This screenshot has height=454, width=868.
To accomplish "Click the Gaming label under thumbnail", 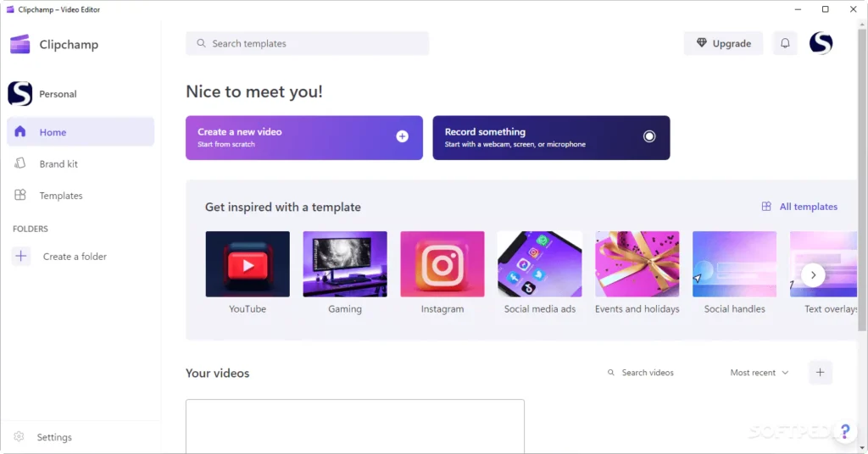I will [x=345, y=309].
